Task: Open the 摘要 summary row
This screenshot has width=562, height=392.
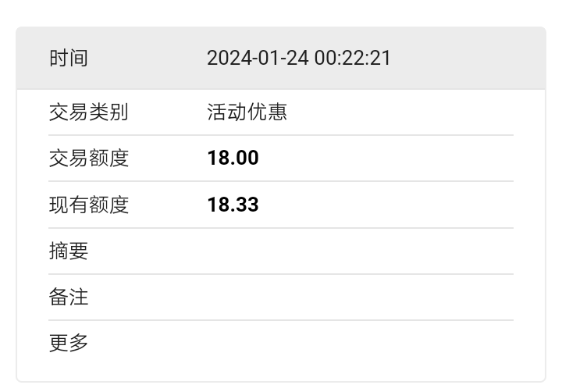Action: [x=281, y=251]
